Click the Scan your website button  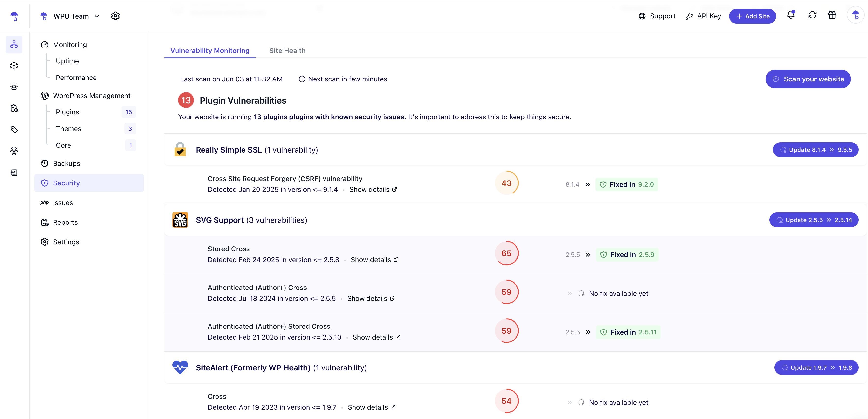click(x=808, y=79)
